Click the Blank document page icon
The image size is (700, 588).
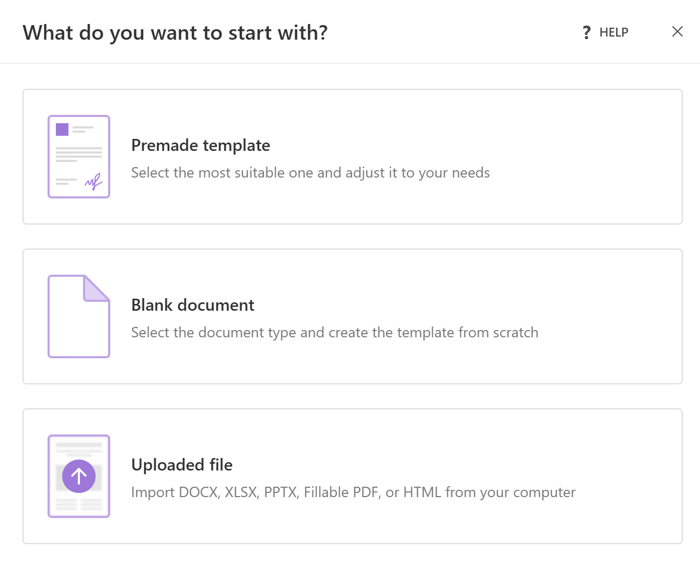click(79, 316)
